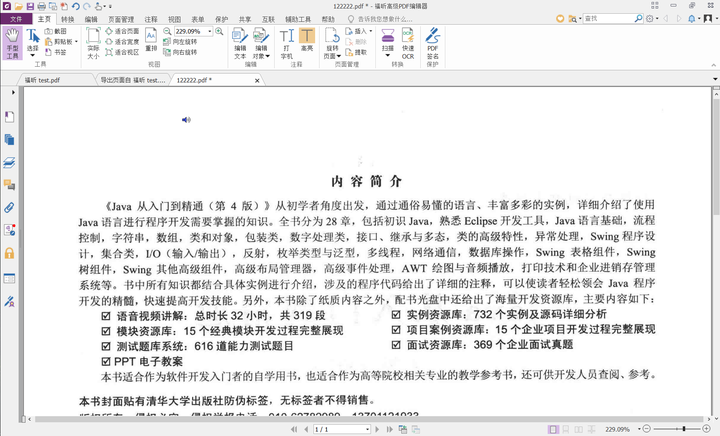
Task: Open the Comments panel in left sidebar
Action: tap(9, 185)
